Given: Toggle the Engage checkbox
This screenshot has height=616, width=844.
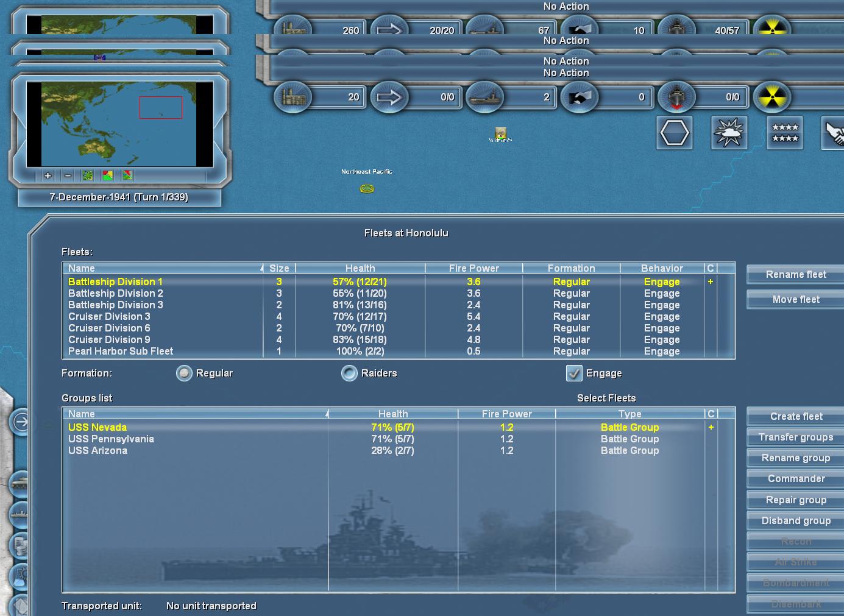Looking at the screenshot, I should tap(574, 373).
